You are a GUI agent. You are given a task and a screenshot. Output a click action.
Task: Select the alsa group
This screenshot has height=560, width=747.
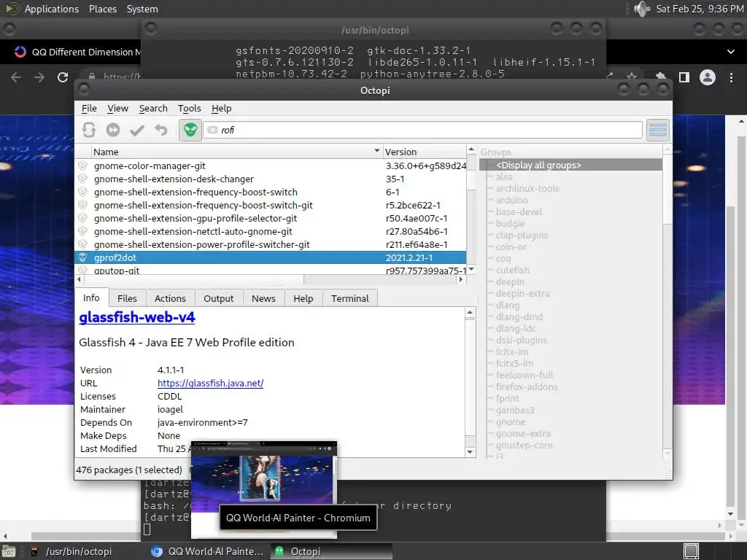click(x=504, y=176)
